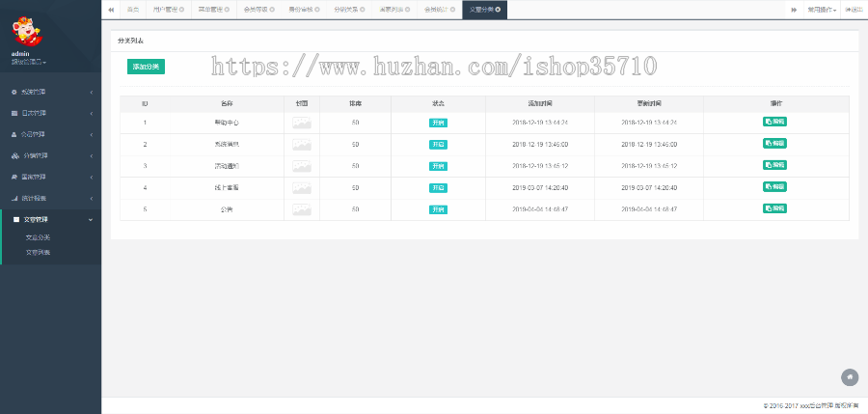
Task: Close the 会员等级 tab via its x icon
Action: tap(272, 10)
